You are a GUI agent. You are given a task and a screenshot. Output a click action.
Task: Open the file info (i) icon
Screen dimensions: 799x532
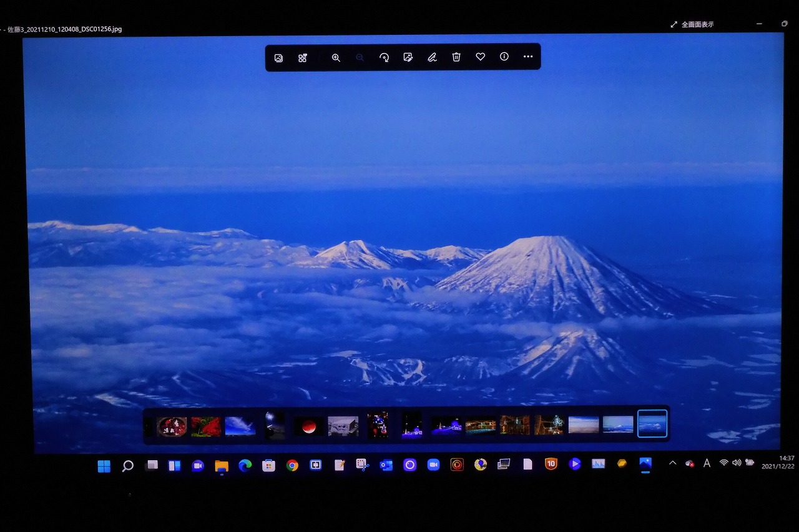coord(504,57)
